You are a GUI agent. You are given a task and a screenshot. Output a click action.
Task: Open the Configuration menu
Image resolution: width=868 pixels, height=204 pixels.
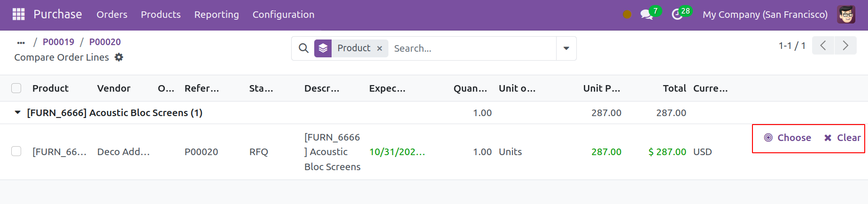283,15
